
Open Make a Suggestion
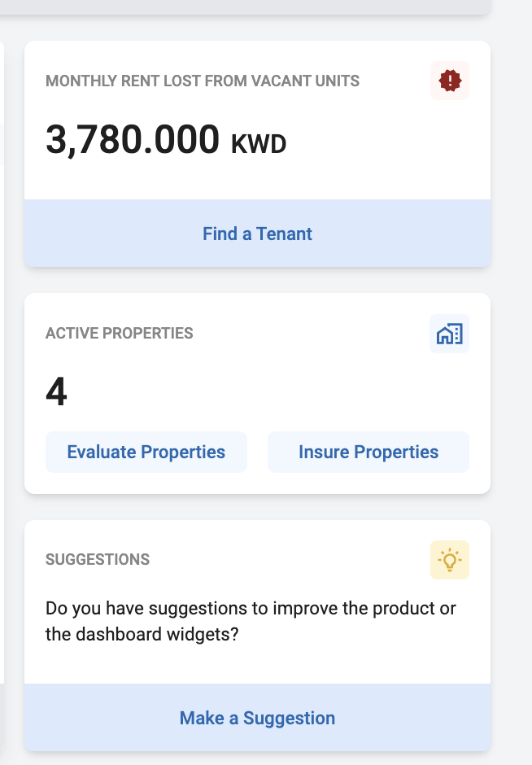[258, 718]
